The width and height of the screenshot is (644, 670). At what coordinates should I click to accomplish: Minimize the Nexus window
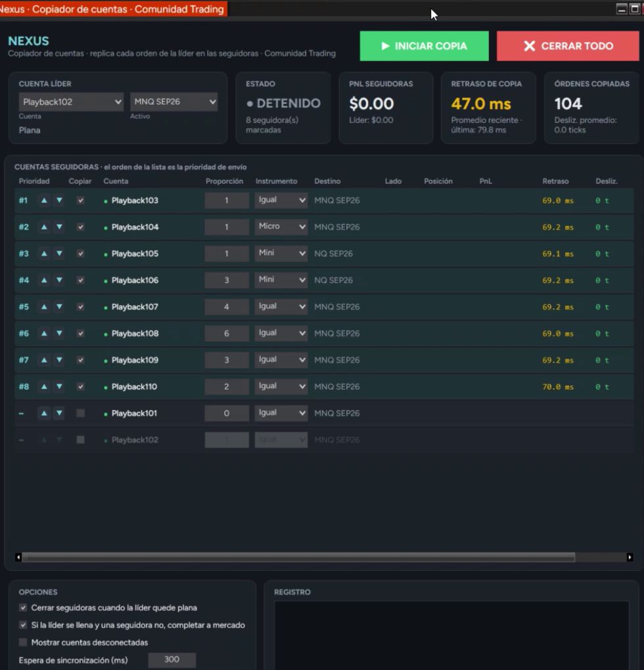tap(622, 9)
